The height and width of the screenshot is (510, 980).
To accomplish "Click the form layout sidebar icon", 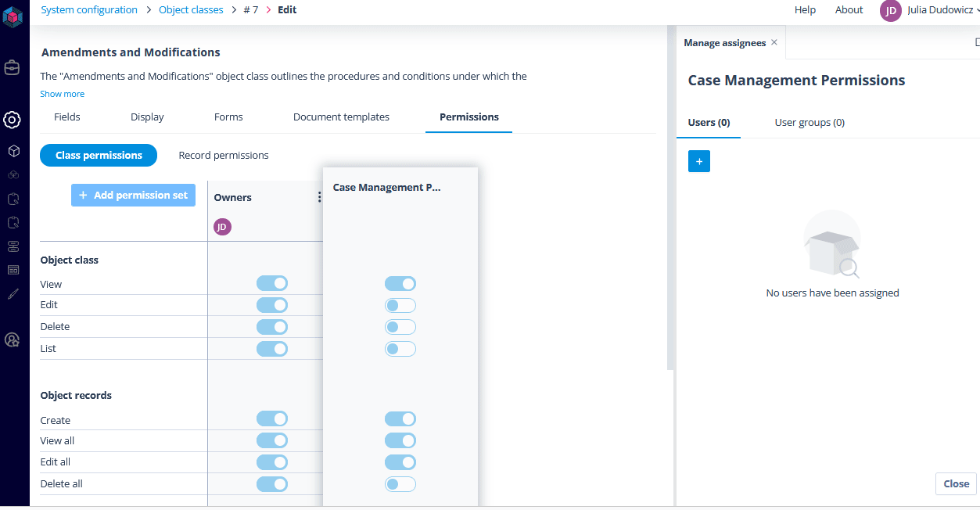I will click(x=13, y=270).
